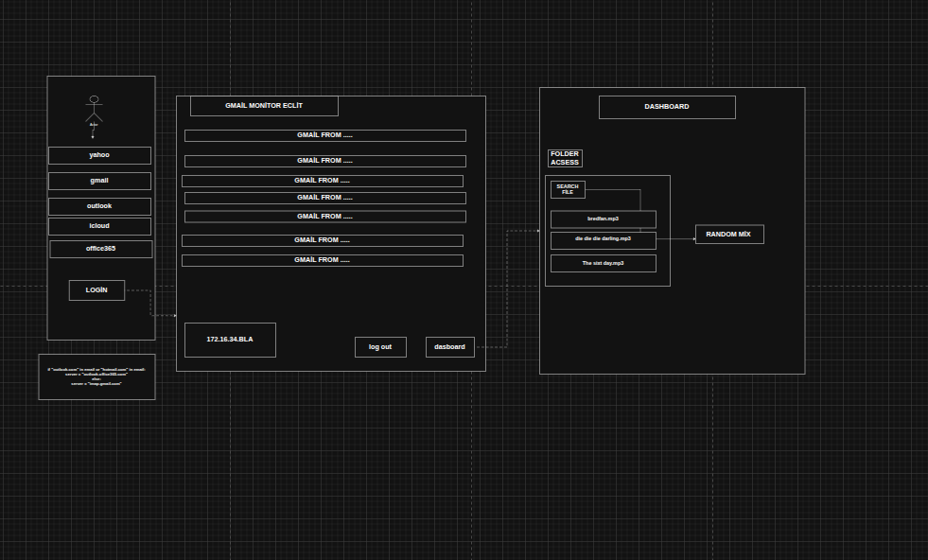Screen dimensions: 928x560
Task: Select the outlook provider option
Action: click(99, 206)
